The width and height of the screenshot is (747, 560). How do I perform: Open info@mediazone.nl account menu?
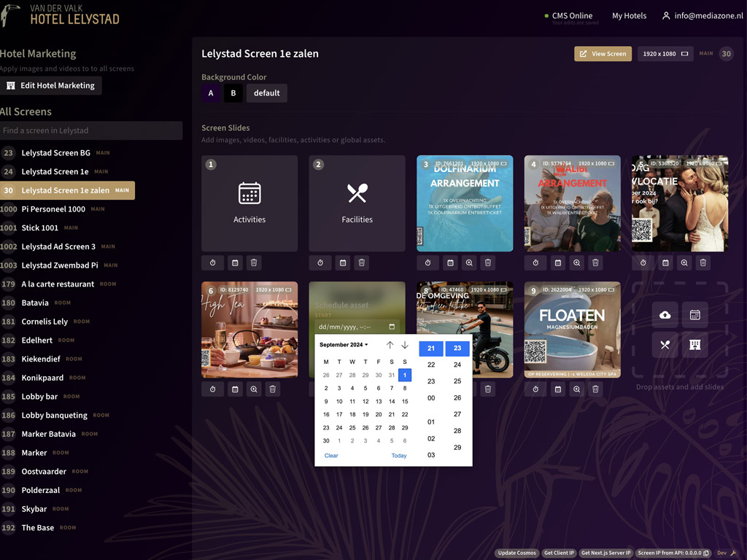pos(703,16)
